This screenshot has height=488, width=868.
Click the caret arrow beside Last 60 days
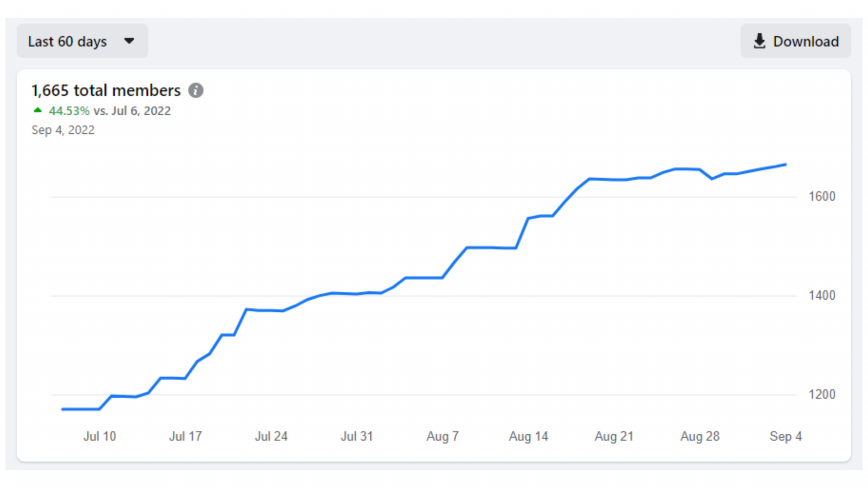[129, 41]
